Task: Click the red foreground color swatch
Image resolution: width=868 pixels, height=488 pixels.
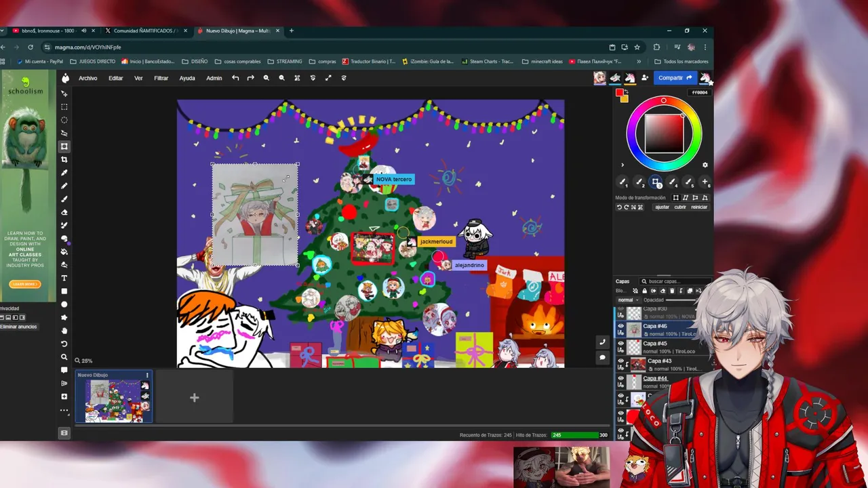Action: (620, 93)
